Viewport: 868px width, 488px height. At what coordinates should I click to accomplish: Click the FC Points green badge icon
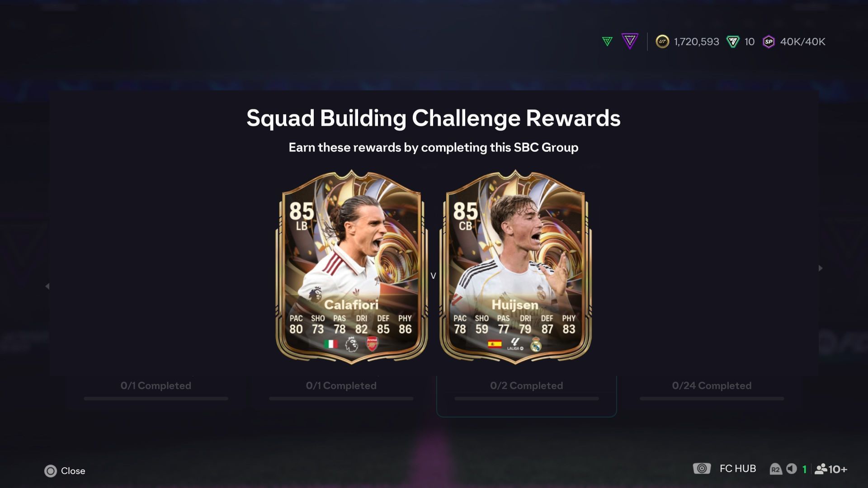tap(733, 42)
